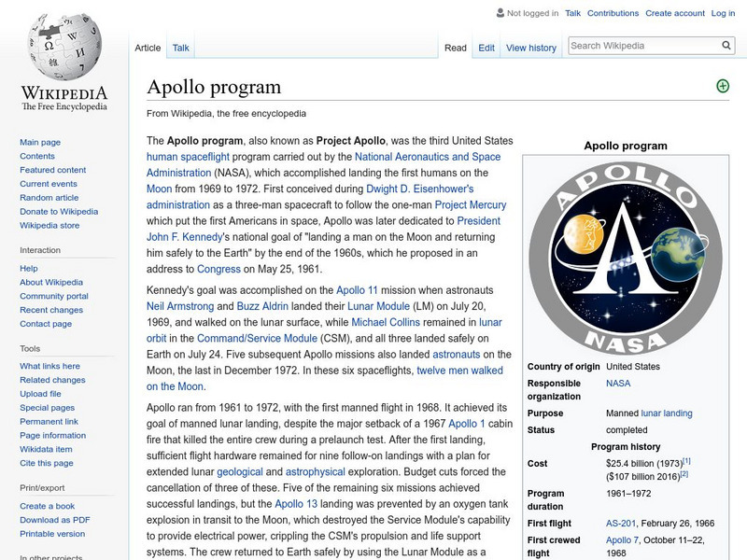Open the Buzz Aldrin link

pyautogui.click(x=262, y=306)
